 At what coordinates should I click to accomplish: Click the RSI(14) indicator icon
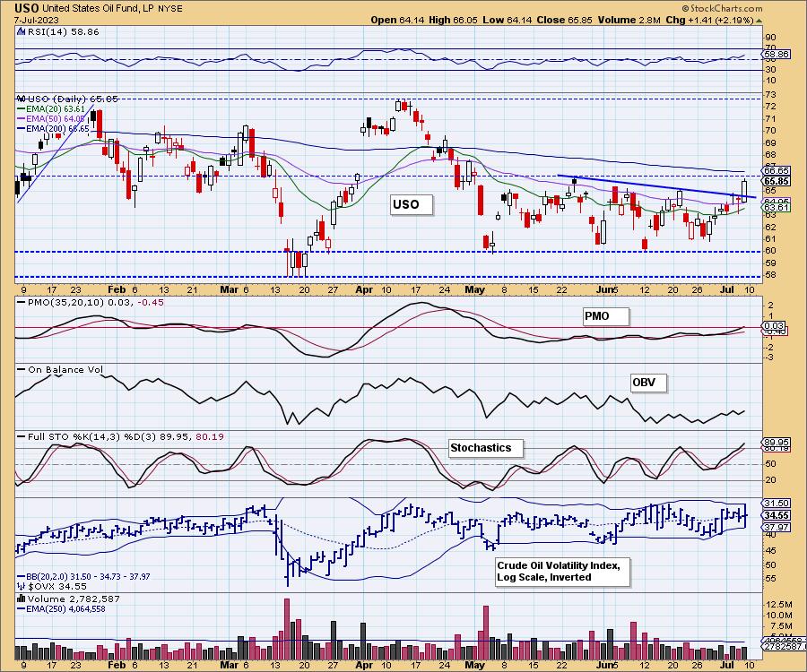[21, 32]
